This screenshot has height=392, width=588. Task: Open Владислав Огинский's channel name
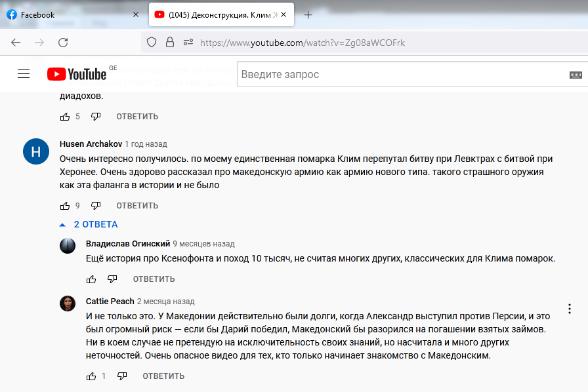coord(128,244)
